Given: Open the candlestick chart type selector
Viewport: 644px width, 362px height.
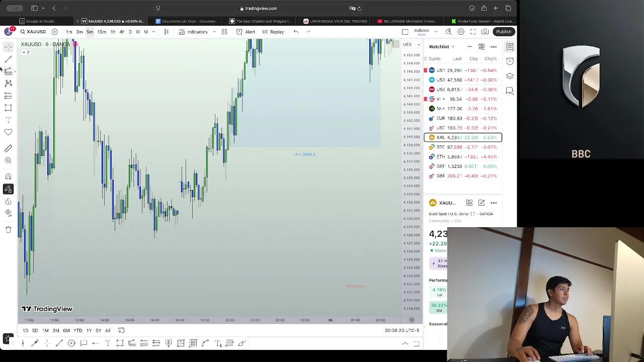Looking at the screenshot, I should [x=167, y=32].
